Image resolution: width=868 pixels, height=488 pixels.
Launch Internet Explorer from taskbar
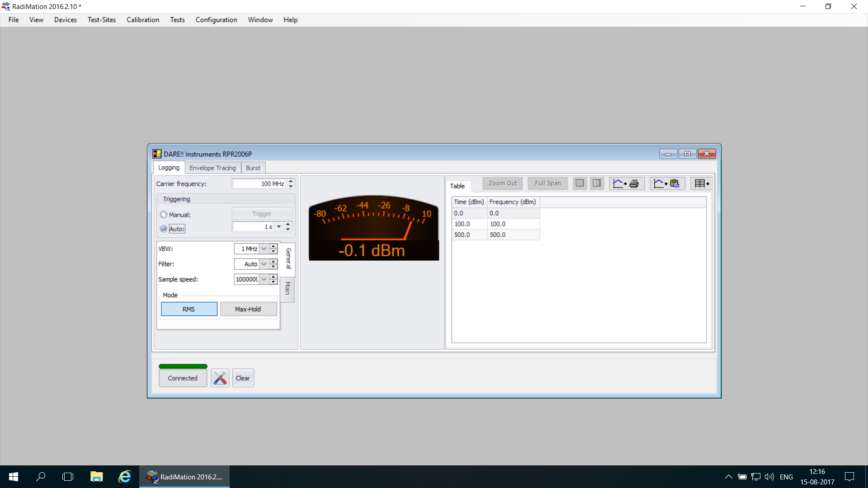click(x=124, y=477)
